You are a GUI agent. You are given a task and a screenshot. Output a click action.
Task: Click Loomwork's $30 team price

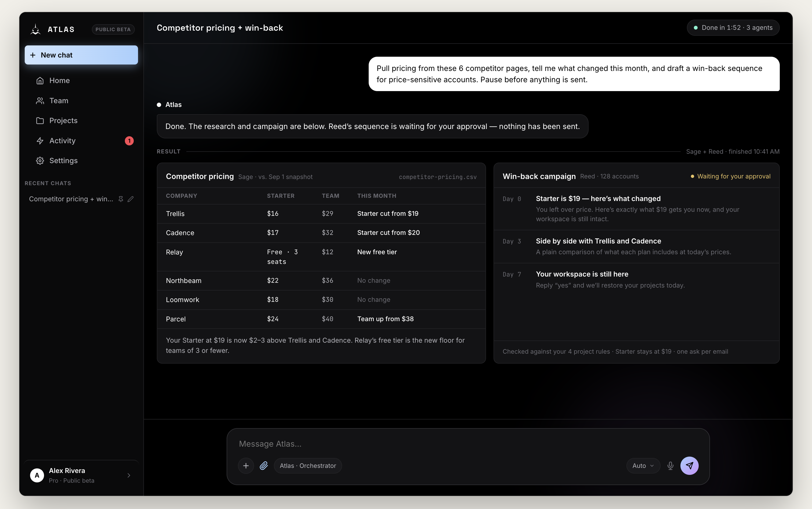pyautogui.click(x=328, y=300)
